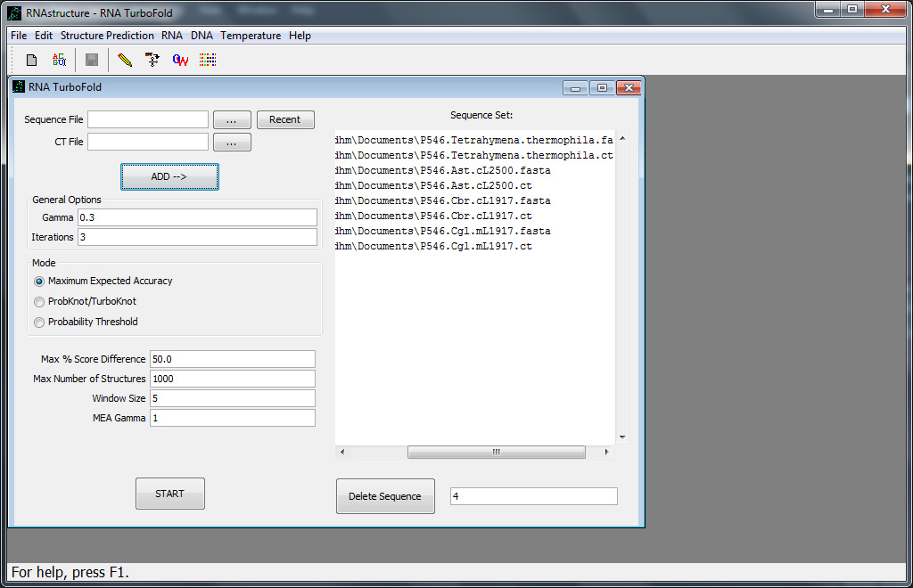
Task: Click the ACGU open sequence icon
Action: (x=60, y=60)
